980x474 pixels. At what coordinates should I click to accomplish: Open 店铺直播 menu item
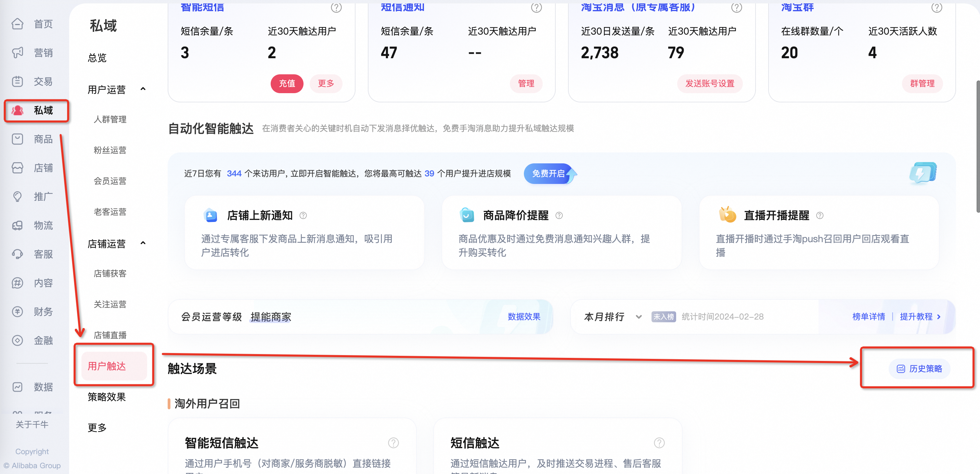point(110,335)
